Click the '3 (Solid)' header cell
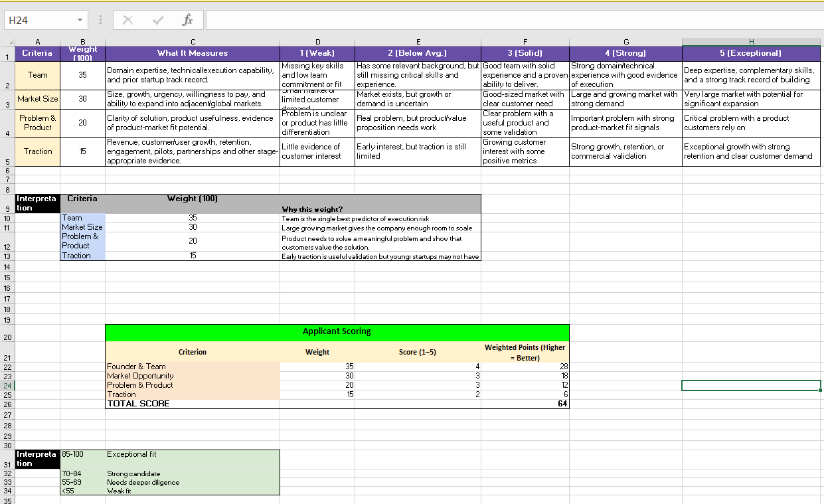 pyautogui.click(x=525, y=53)
